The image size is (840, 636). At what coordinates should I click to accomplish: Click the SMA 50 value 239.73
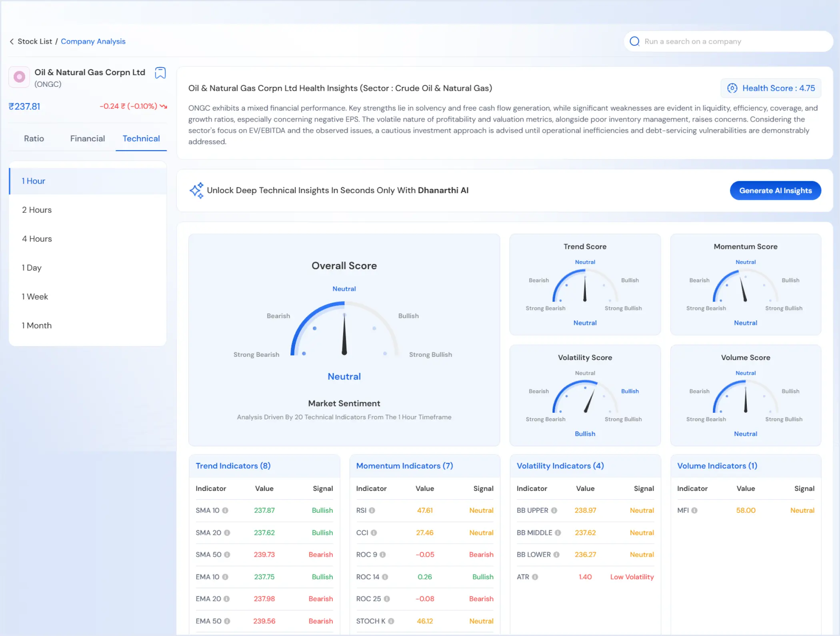264,555
